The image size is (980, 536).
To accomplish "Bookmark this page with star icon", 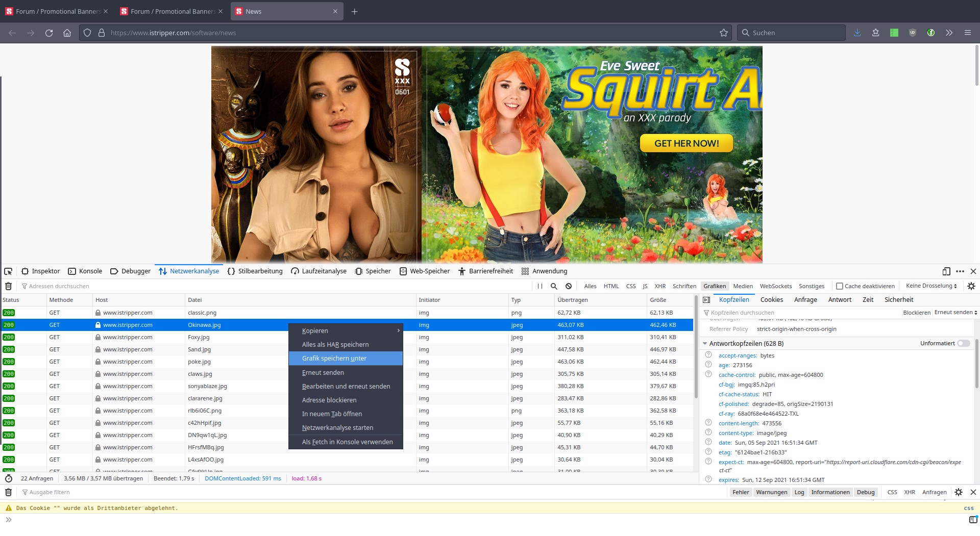I will pos(723,33).
